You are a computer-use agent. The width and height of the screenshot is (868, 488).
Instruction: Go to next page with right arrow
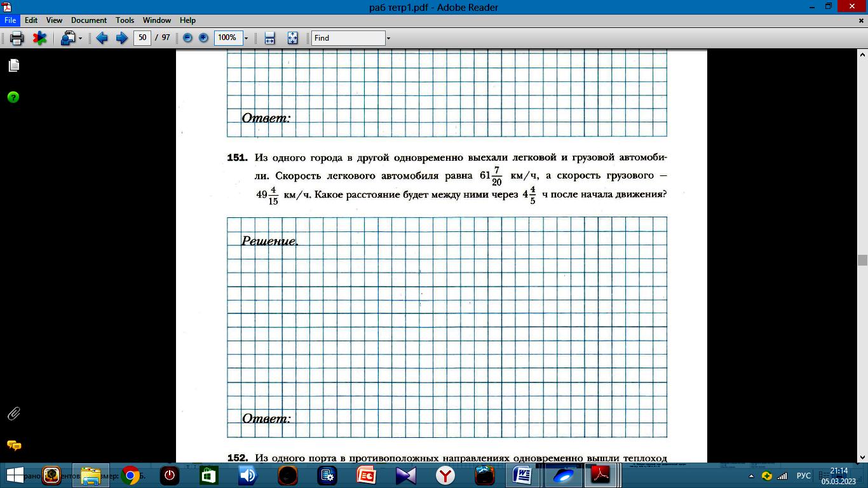pos(121,38)
